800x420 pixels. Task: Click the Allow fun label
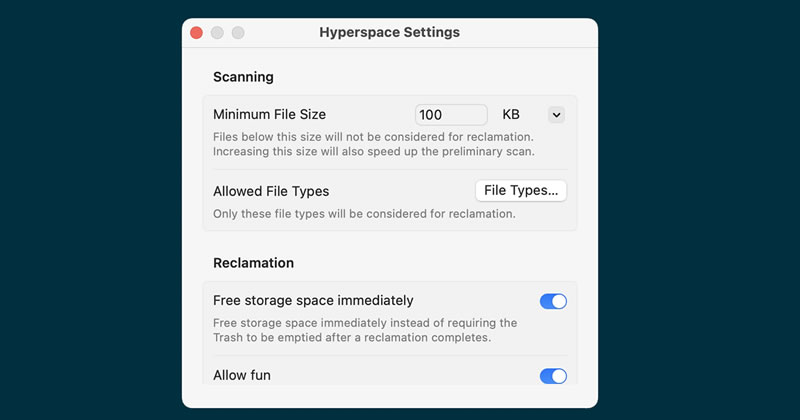point(242,375)
